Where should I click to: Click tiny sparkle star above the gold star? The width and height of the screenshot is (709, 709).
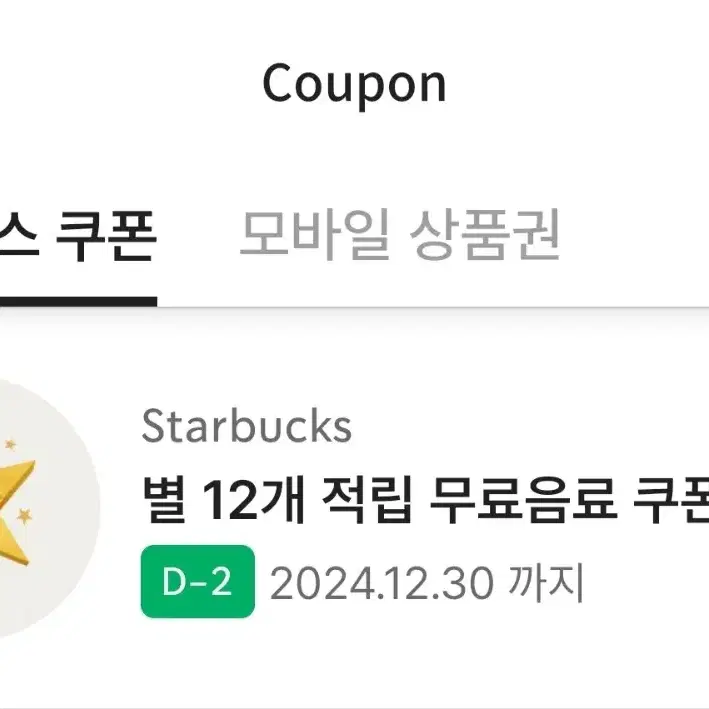[x=10, y=444]
